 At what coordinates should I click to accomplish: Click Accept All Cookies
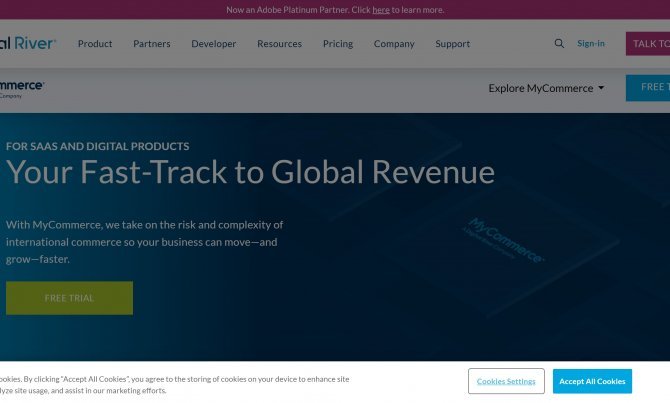coord(592,381)
